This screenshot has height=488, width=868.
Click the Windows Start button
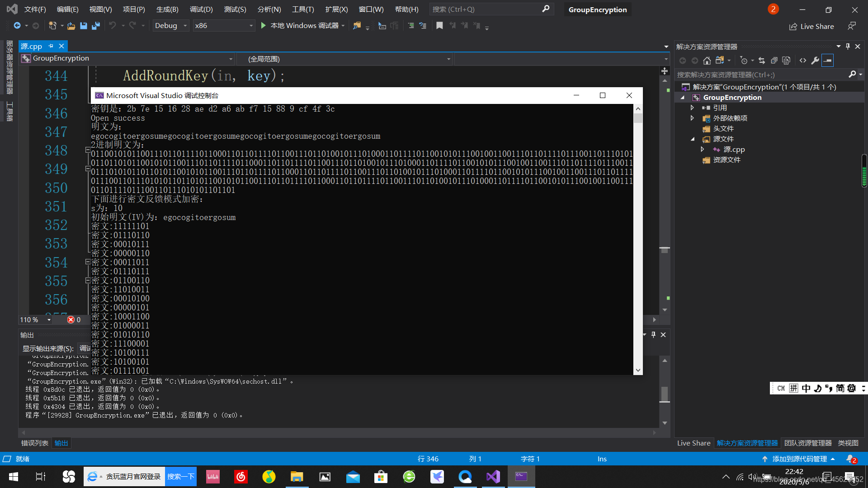[x=14, y=477]
